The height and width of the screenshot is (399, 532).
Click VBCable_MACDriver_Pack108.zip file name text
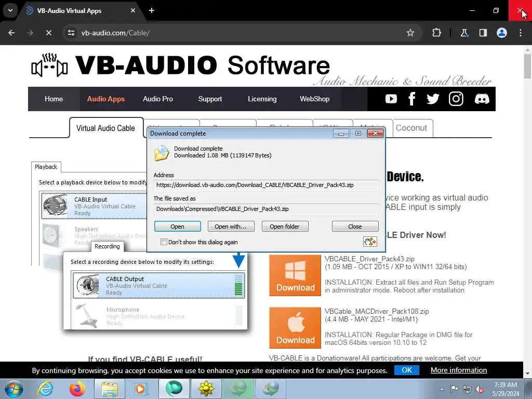(x=377, y=311)
